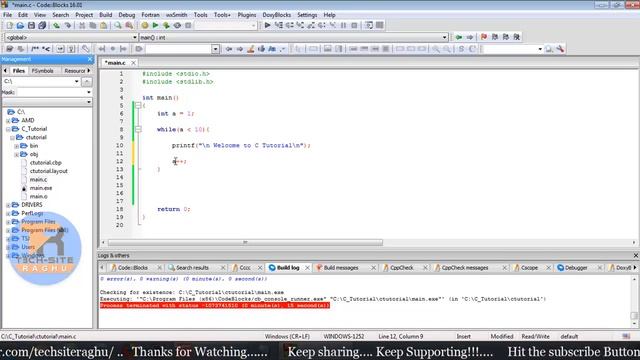Close the *main.c editor tab
This screenshot has width=640, height=360.
click(x=133, y=63)
